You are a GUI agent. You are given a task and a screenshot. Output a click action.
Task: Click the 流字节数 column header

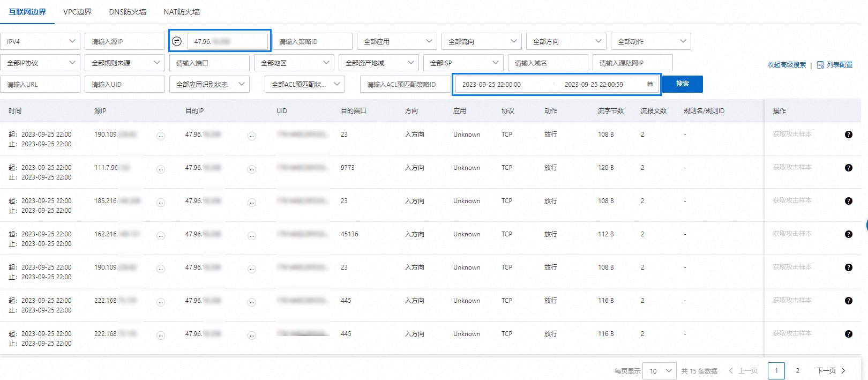611,111
